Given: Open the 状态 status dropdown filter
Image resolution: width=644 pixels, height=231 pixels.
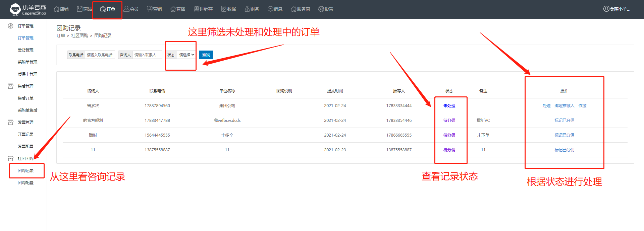Looking at the screenshot, I should (186, 55).
